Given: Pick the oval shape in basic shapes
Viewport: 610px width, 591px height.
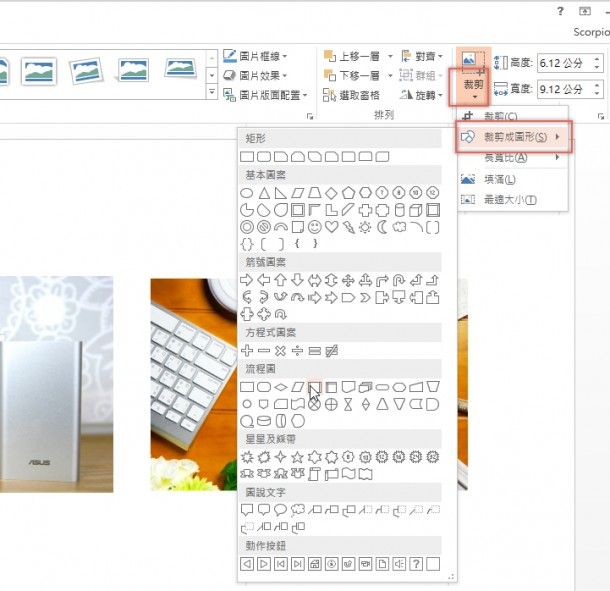Looking at the screenshot, I should pyautogui.click(x=247, y=193).
